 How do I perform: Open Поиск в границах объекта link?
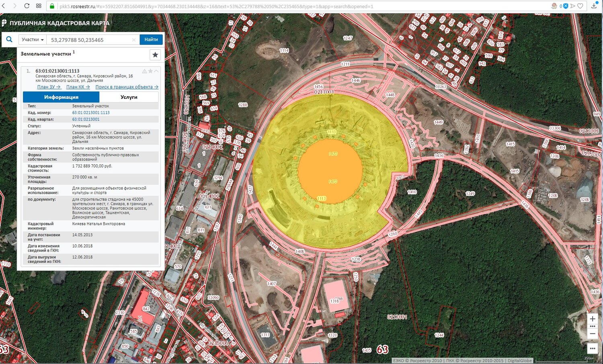tap(127, 87)
